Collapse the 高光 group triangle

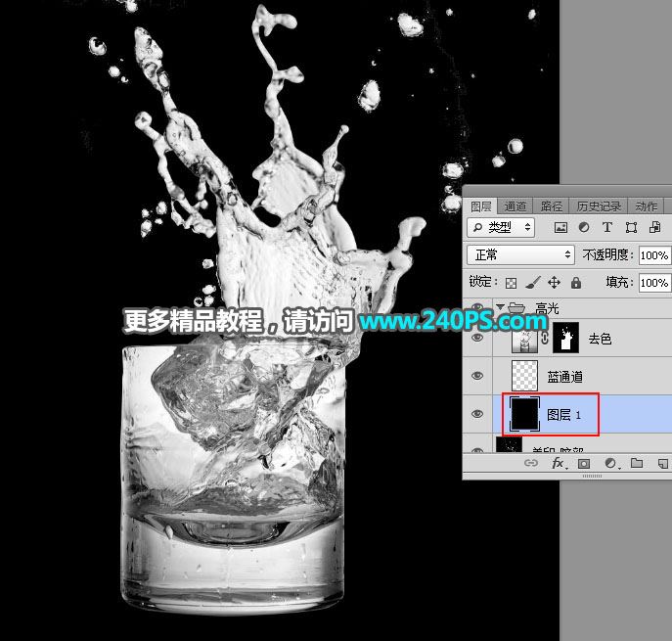click(500, 307)
